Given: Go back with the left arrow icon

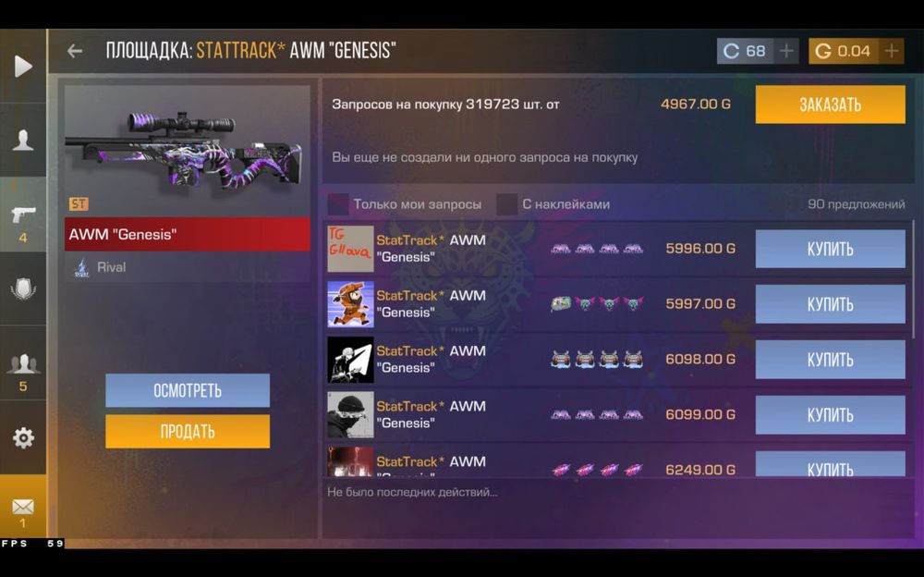Looking at the screenshot, I should click(75, 52).
